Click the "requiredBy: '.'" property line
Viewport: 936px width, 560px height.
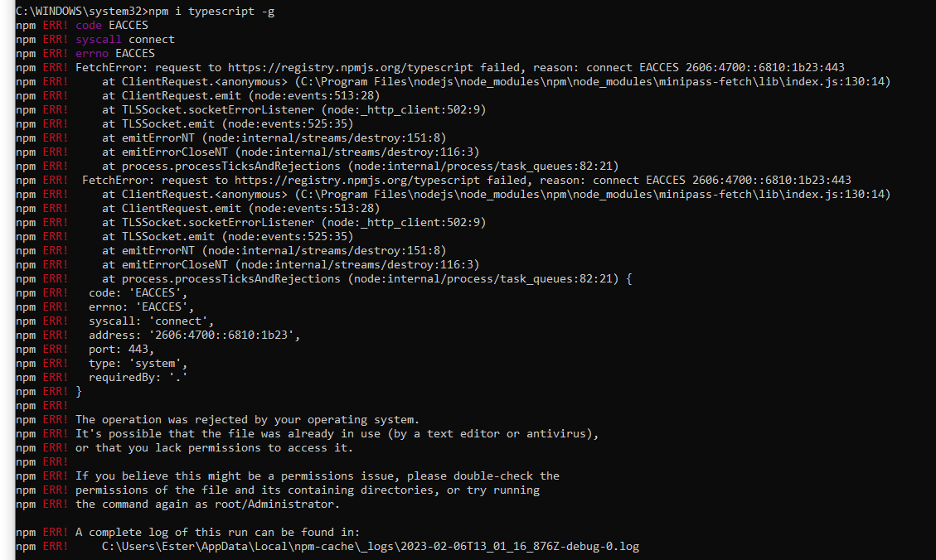point(138,377)
